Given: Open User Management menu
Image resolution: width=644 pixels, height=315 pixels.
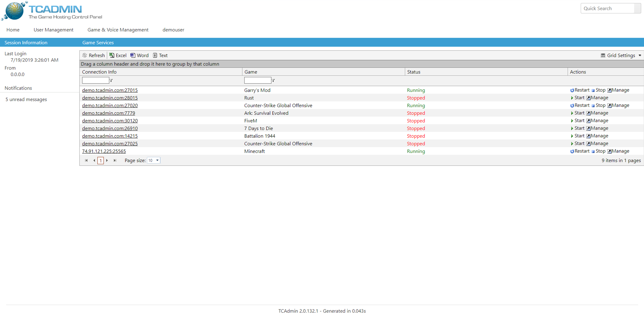Looking at the screenshot, I should click(54, 30).
